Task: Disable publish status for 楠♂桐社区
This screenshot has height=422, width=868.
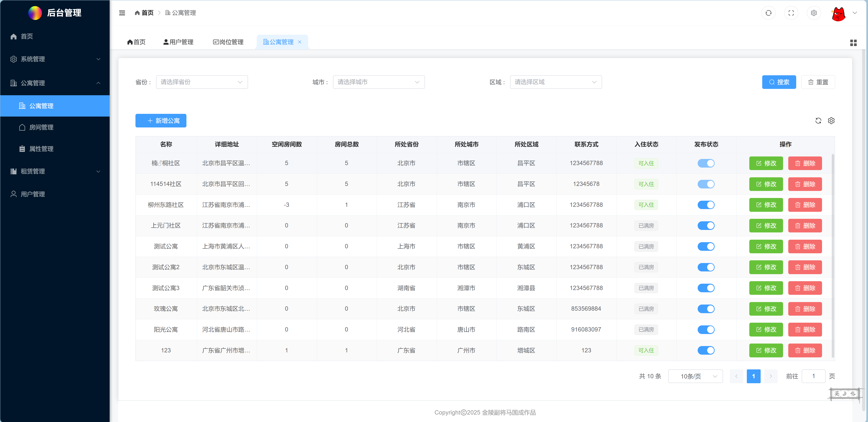Action: [x=706, y=163]
